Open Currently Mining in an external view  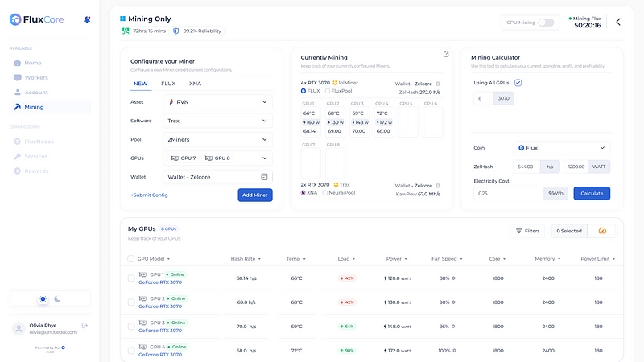click(446, 54)
